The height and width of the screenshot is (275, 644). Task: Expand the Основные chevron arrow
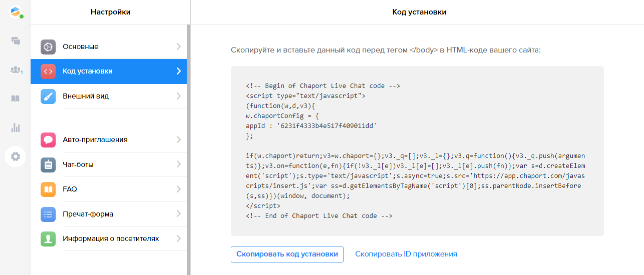point(179,46)
